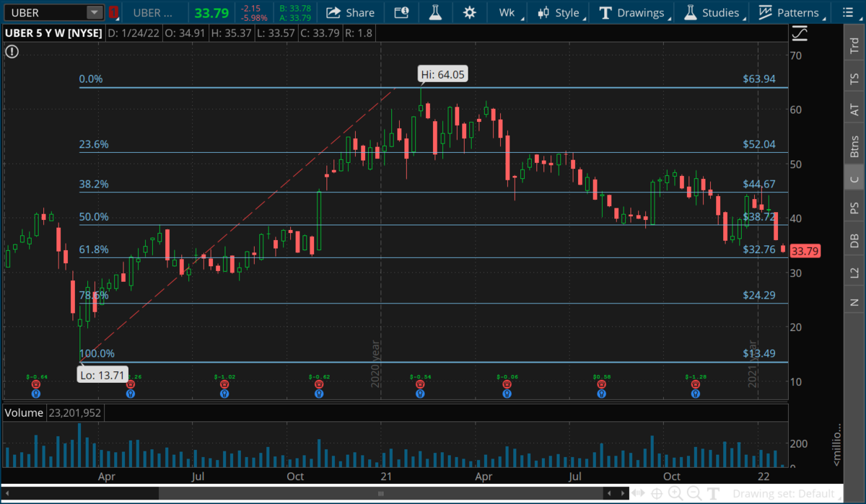Open the PS side tab
This screenshot has width=866, height=504.
click(854, 209)
